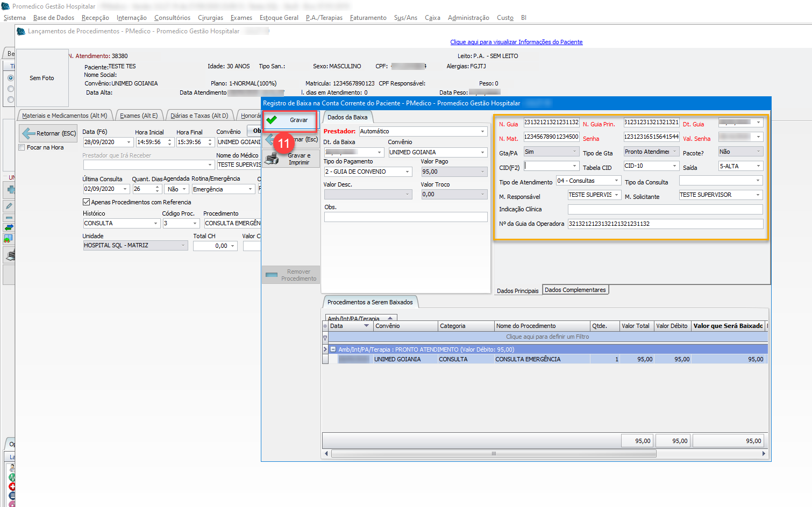Switch to the Dados Complementares tab

point(575,290)
